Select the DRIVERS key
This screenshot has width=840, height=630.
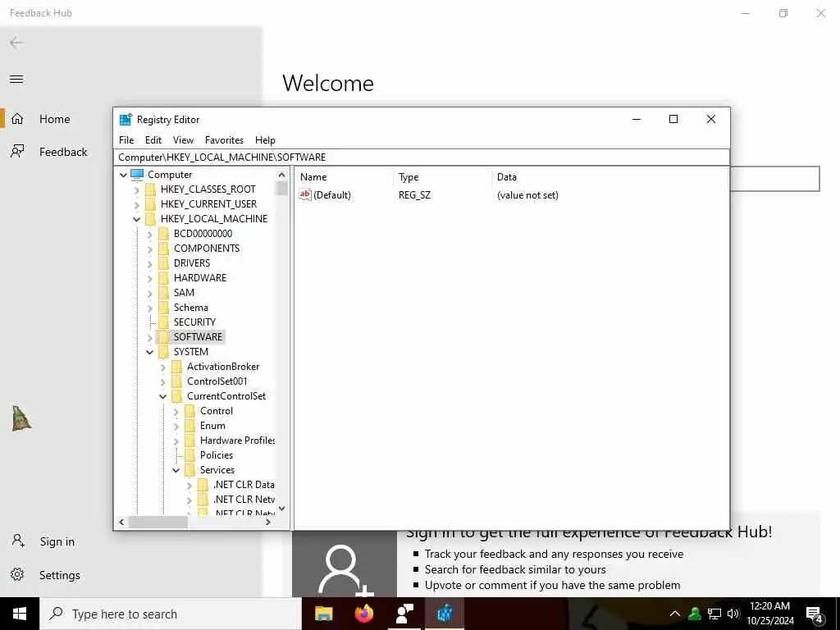[x=192, y=263]
